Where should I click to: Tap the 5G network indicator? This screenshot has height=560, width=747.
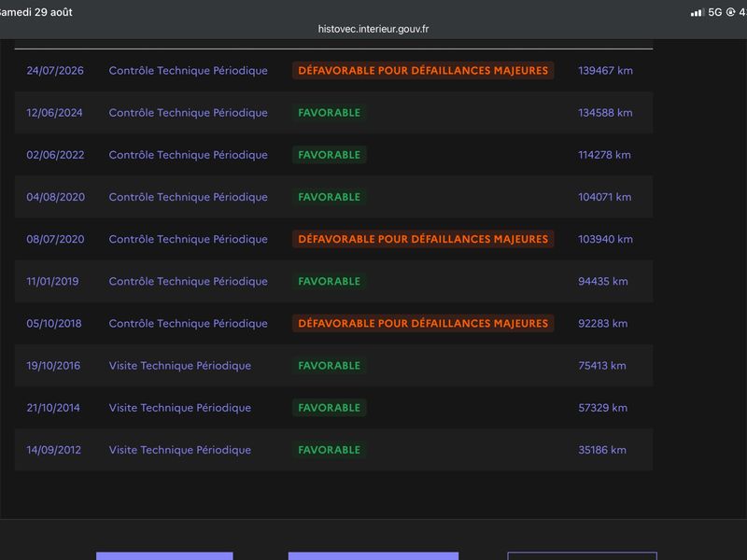(x=714, y=12)
